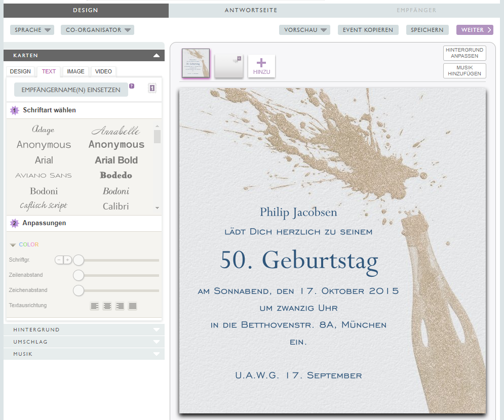Image resolution: width=504 pixels, height=420 pixels.
Task: Click the Zeilenabstand slider handle
Action: pyautogui.click(x=79, y=275)
